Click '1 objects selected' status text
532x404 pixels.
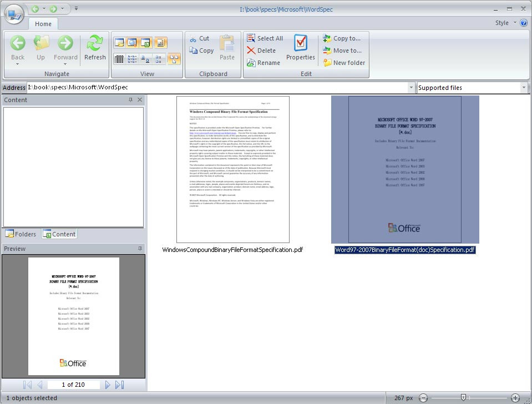point(32,398)
